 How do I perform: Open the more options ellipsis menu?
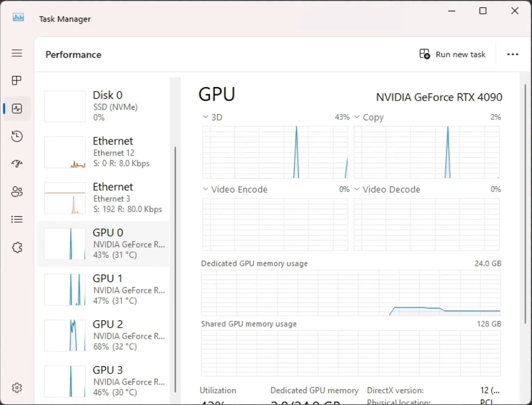tap(512, 54)
